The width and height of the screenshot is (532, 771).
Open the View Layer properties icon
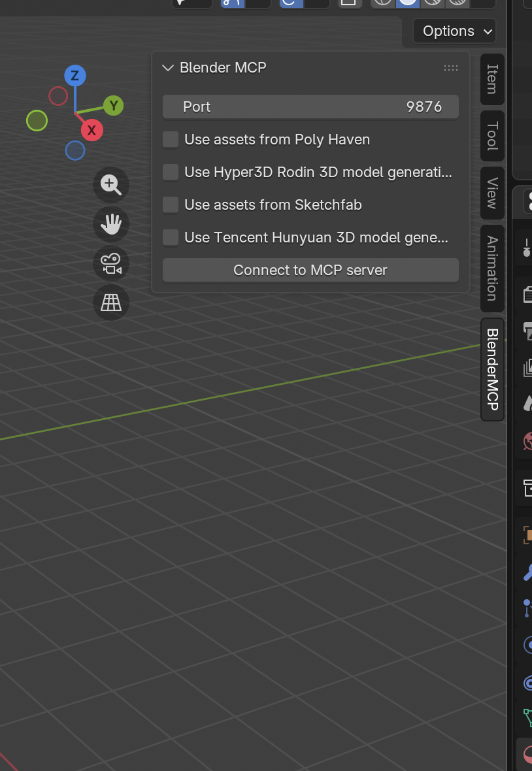pos(527,367)
